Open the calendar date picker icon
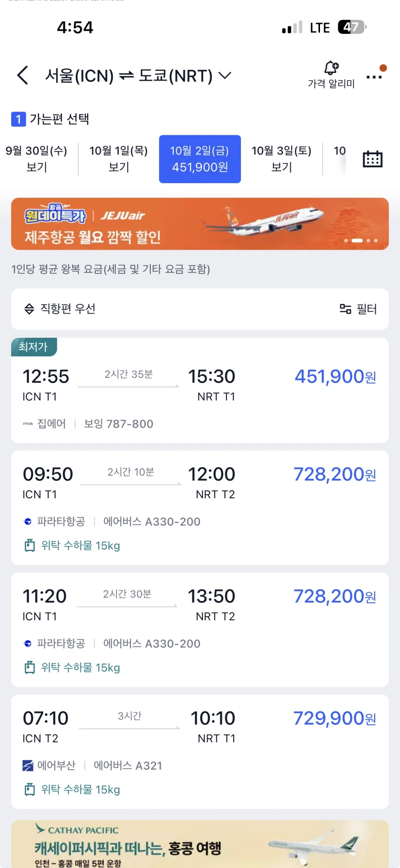The height and width of the screenshot is (868, 400). pos(372,159)
